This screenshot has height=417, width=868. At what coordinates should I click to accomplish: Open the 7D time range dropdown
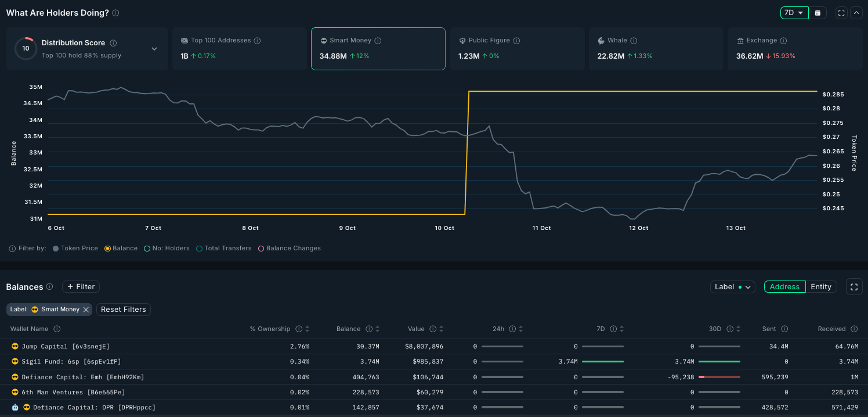click(794, 13)
